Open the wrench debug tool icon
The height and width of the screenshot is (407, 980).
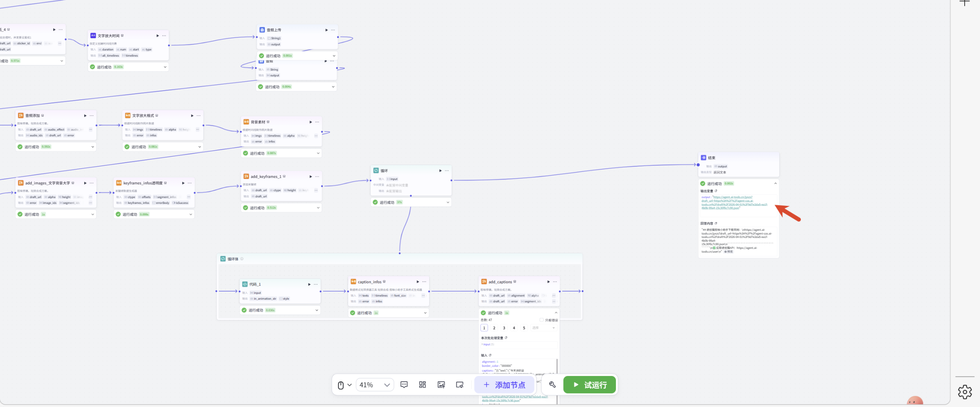[x=552, y=385]
